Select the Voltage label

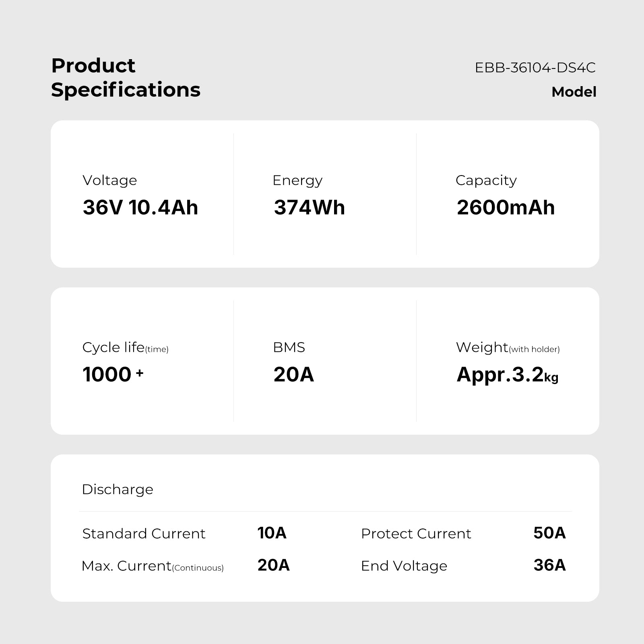tap(109, 180)
